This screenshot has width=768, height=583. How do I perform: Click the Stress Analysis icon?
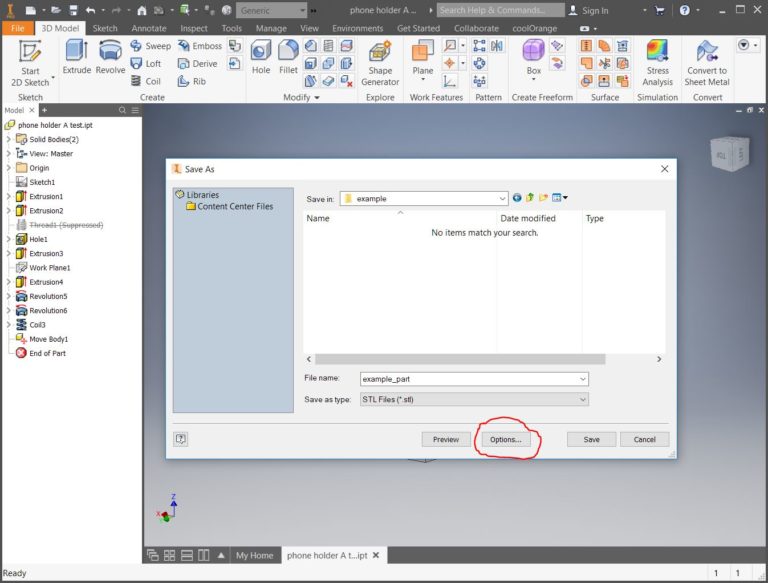(657, 54)
